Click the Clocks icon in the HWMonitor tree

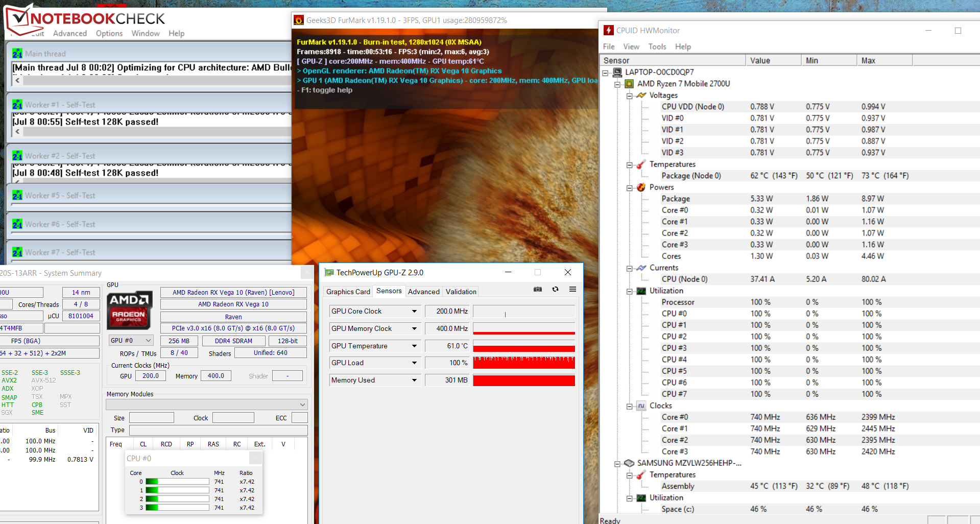641,406
